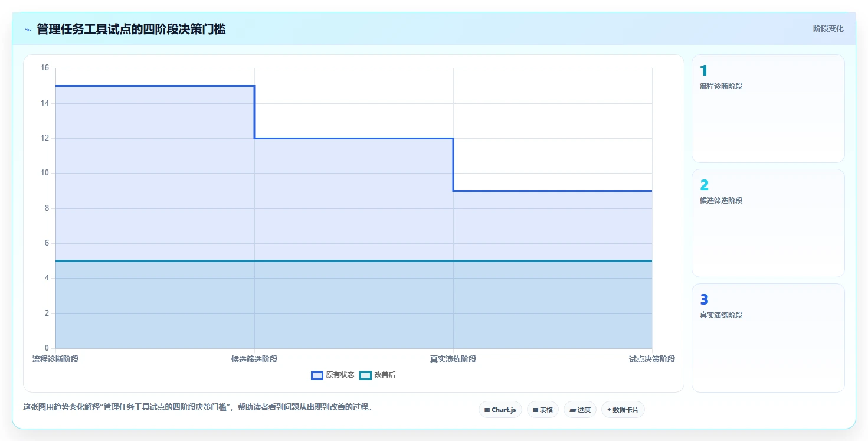The height and width of the screenshot is (441, 868).
Task: Click the 数据卡片 tag button
Action: pyautogui.click(x=623, y=410)
